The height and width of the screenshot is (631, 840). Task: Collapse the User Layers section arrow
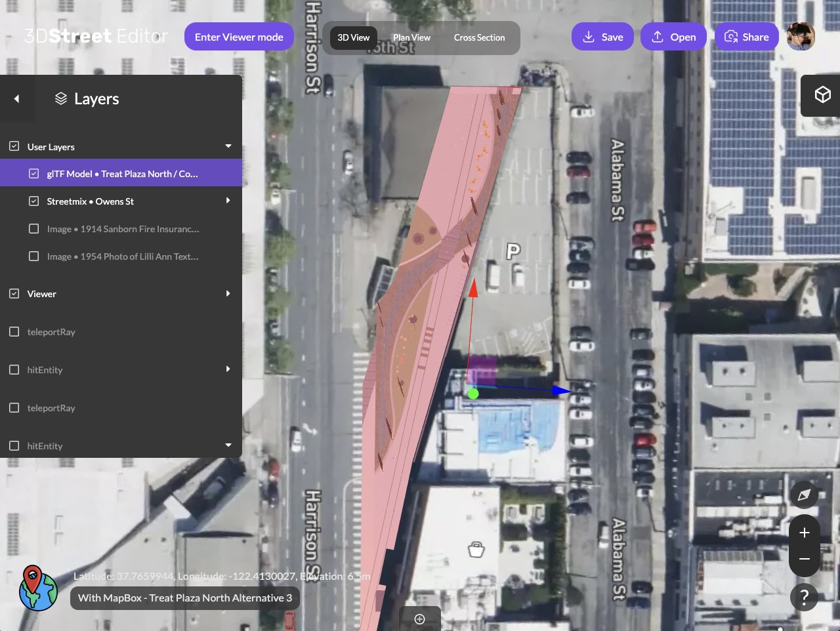point(228,146)
